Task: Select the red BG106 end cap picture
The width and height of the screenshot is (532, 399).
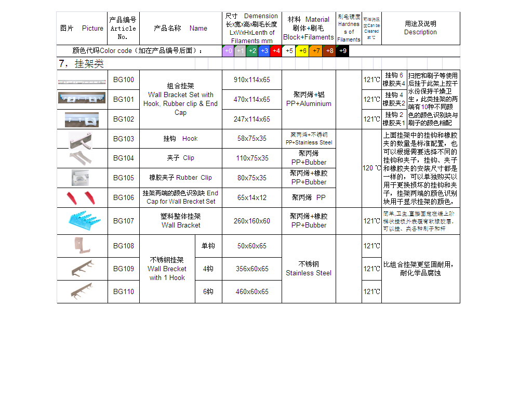Action: point(81,198)
